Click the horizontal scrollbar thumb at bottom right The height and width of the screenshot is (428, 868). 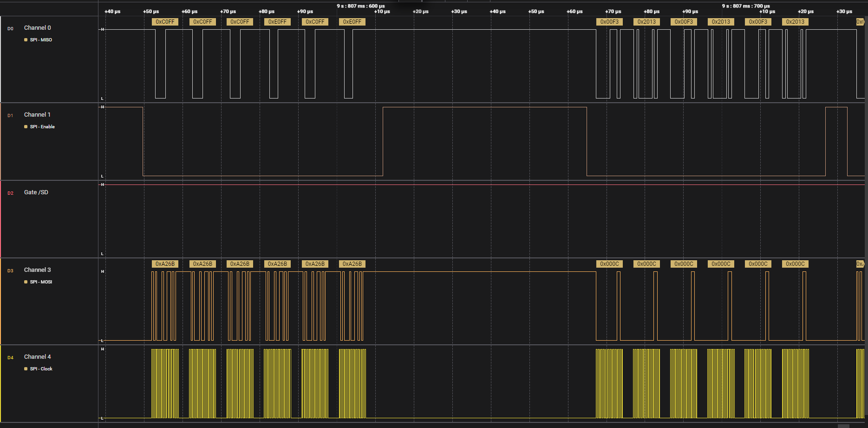(843, 426)
